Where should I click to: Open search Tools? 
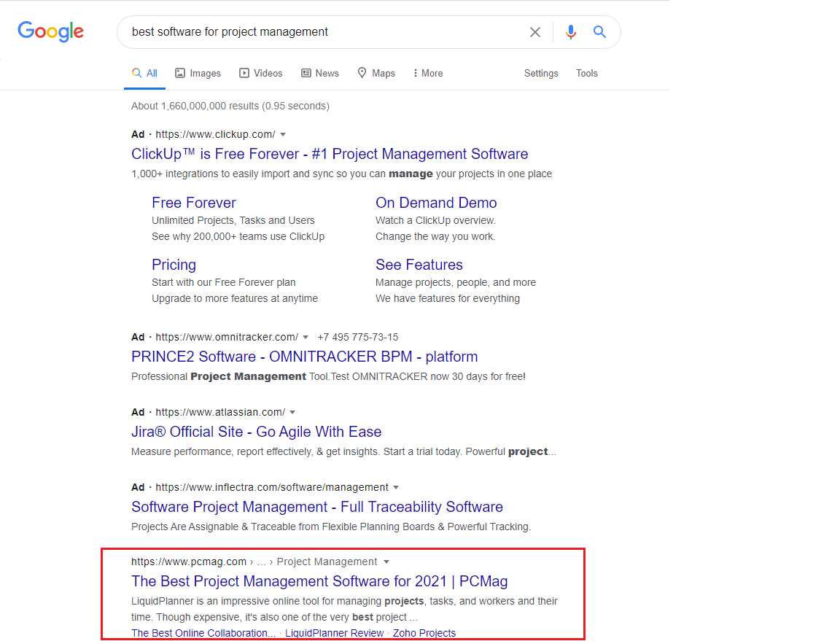pyautogui.click(x=586, y=74)
